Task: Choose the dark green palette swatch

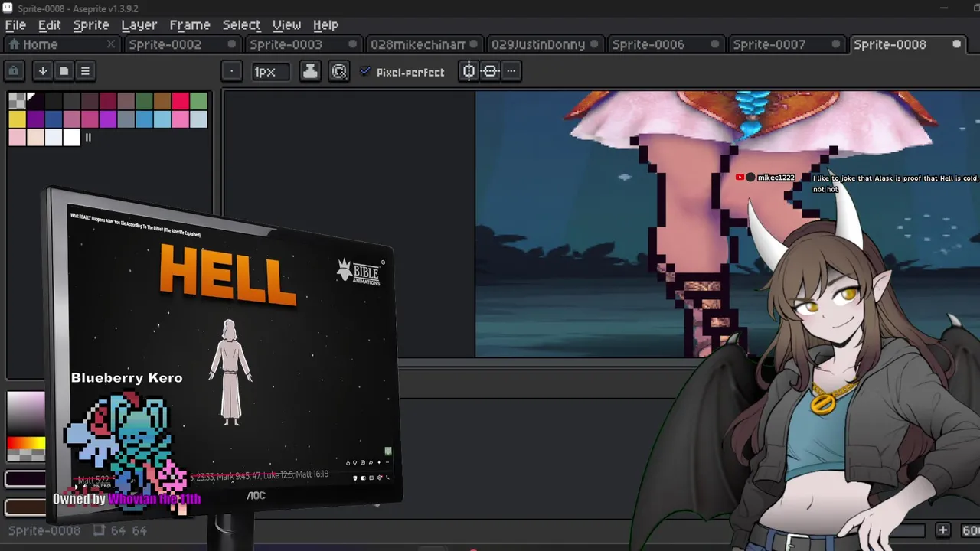Action: (x=144, y=101)
